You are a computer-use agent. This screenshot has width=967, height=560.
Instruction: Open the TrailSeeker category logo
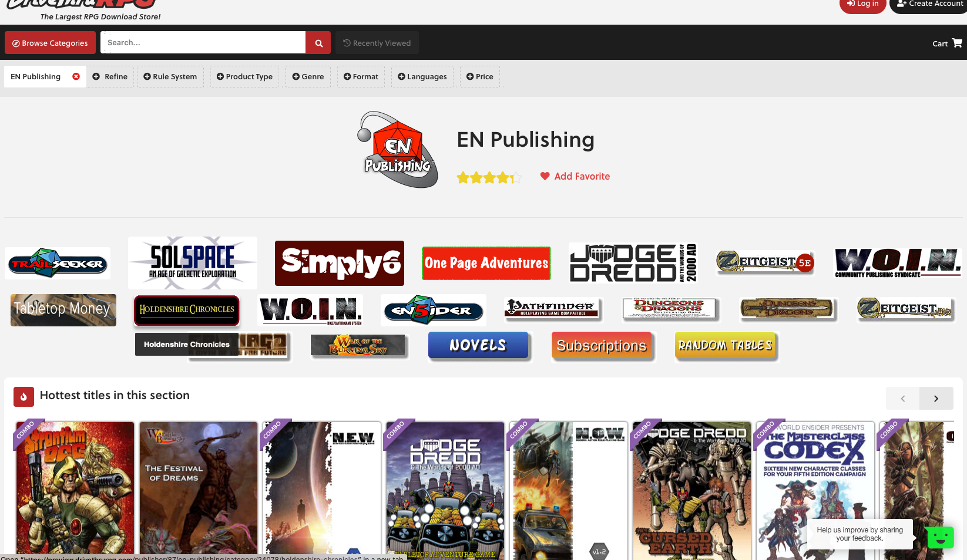(58, 263)
